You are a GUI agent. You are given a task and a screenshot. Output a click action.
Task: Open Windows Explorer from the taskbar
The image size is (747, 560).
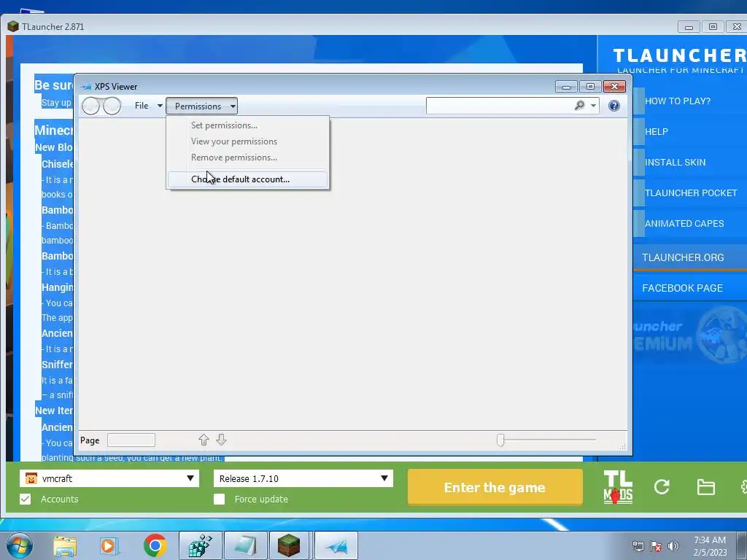[65, 545]
